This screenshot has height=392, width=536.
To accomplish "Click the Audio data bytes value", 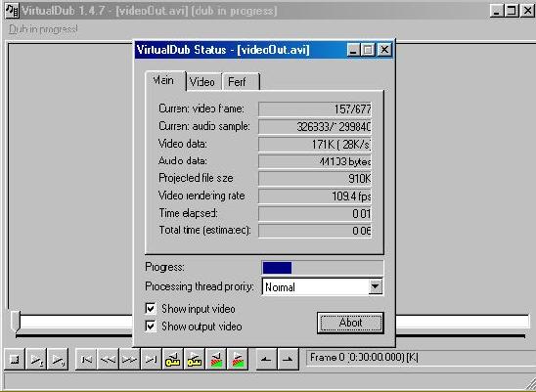I will (x=315, y=161).
